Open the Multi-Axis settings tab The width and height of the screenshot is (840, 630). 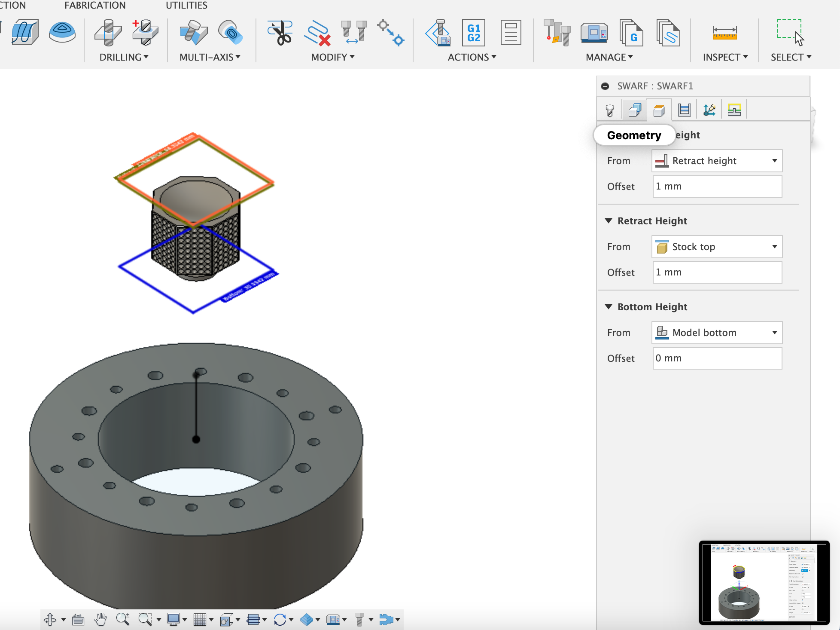709,109
